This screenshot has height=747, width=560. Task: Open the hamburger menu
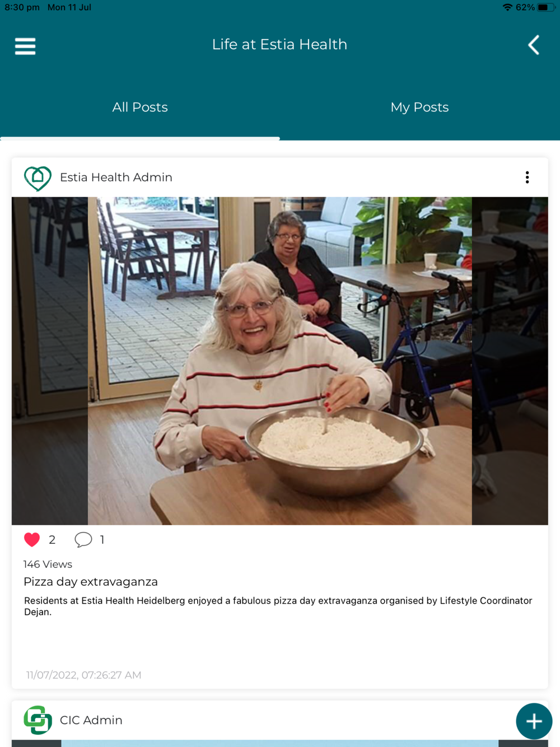pos(25,46)
